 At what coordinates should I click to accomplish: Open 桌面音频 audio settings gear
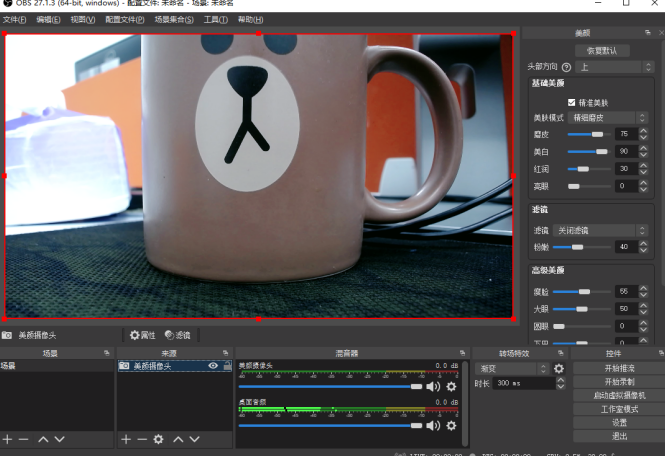451,426
